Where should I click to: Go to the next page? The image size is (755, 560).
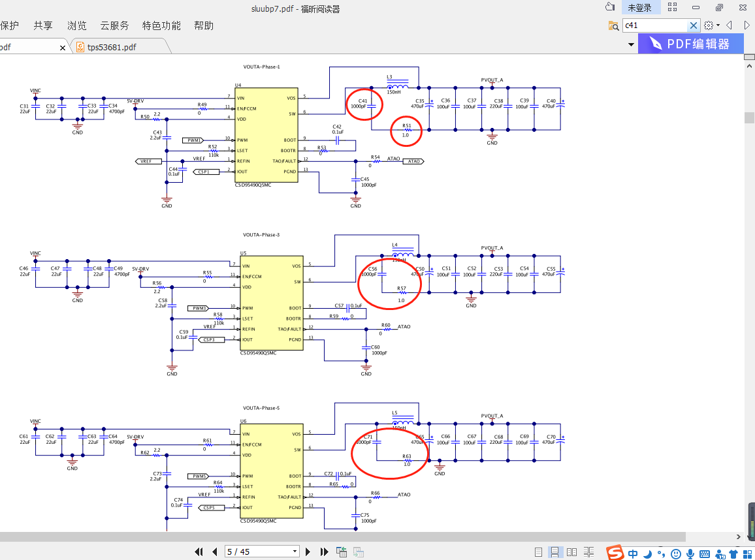tap(308, 552)
